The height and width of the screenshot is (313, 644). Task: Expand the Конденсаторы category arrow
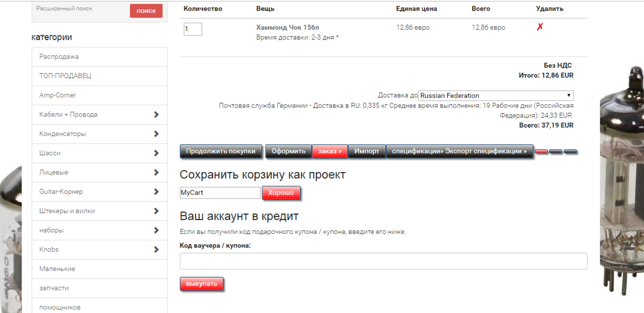point(156,134)
